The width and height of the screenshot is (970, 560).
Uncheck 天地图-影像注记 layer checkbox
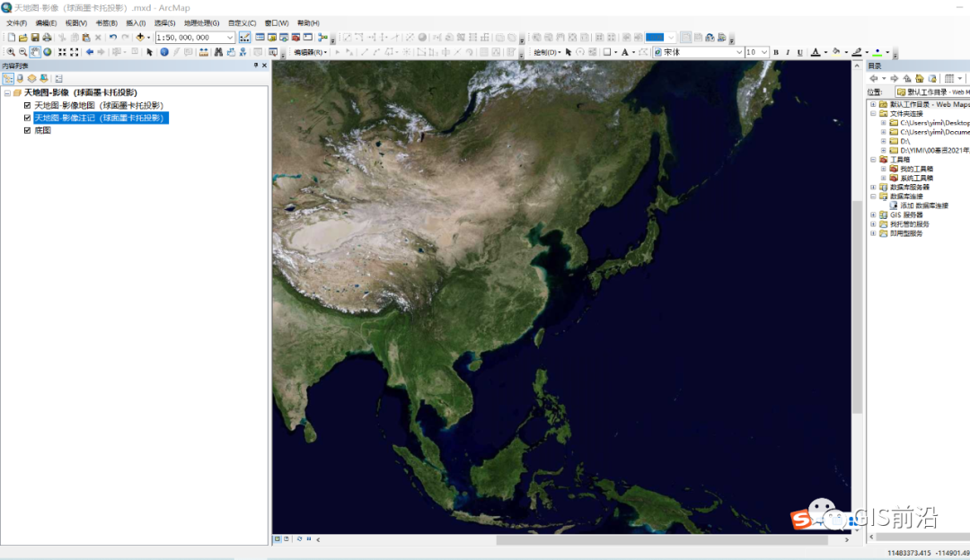(x=27, y=118)
